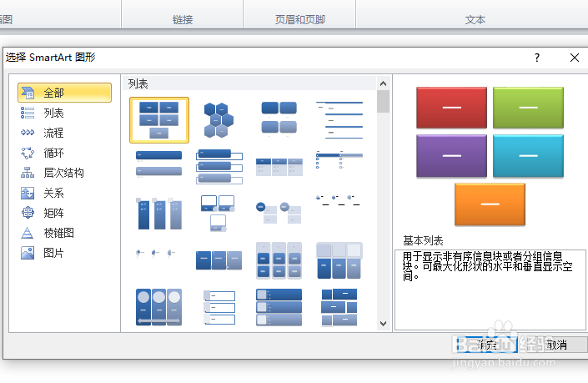Open dialog help with question mark
The height and width of the screenshot is (383, 588).
537,58
